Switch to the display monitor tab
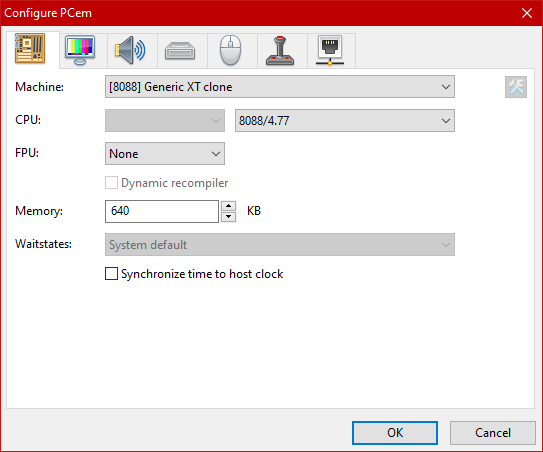The width and height of the screenshot is (543, 452). tap(80, 50)
